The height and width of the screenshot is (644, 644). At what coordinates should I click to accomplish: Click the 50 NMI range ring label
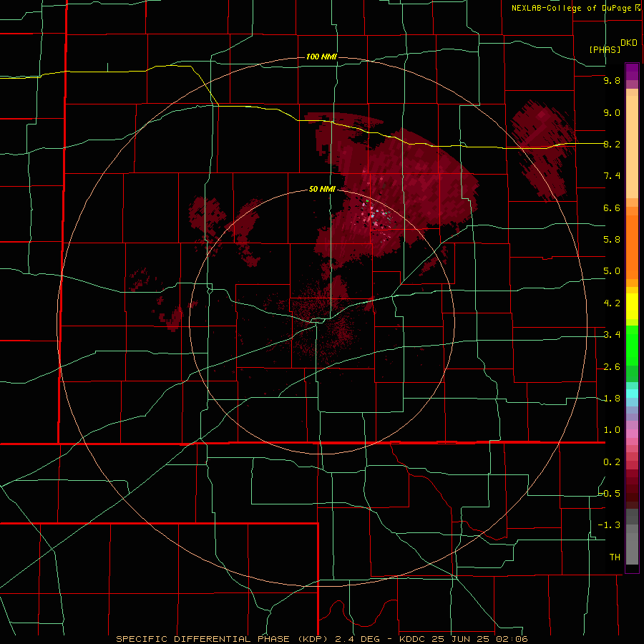click(322, 190)
